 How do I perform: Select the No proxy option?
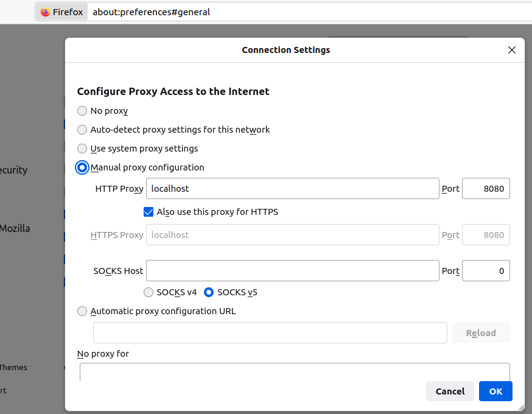click(82, 111)
